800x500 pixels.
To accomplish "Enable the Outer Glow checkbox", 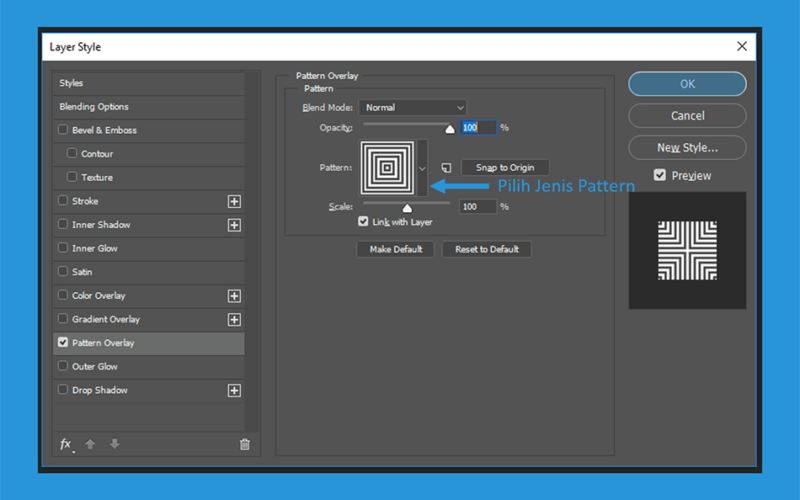I will 63,365.
